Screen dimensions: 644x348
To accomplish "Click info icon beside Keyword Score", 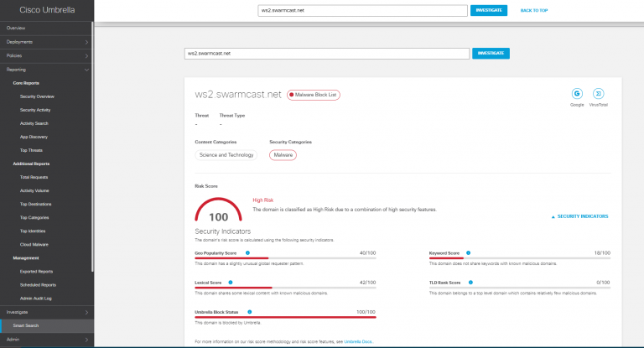I will click(x=468, y=253).
